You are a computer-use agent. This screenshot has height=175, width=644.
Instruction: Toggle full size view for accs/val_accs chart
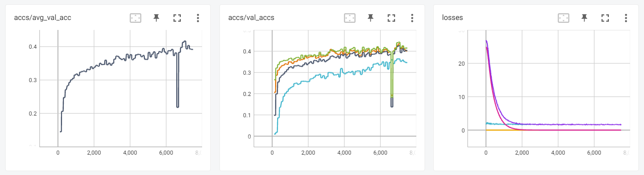[391, 18]
